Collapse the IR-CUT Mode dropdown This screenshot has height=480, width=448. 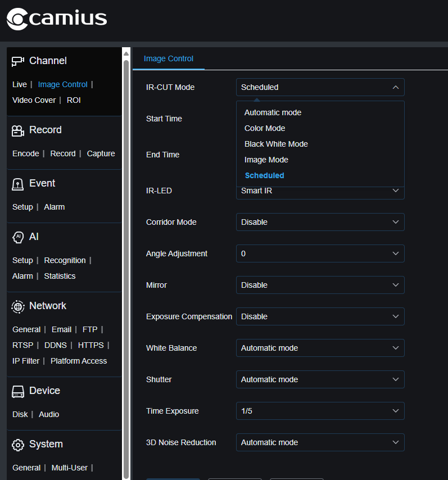(x=320, y=87)
